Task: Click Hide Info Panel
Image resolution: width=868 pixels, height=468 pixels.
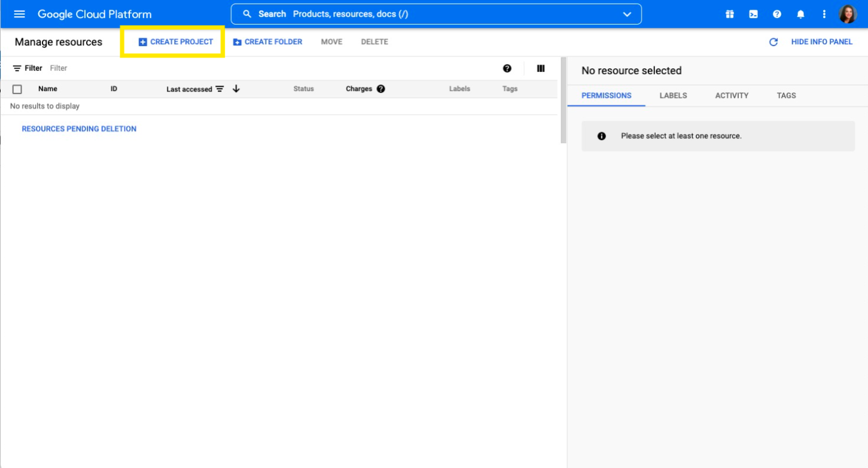Action: tap(821, 42)
